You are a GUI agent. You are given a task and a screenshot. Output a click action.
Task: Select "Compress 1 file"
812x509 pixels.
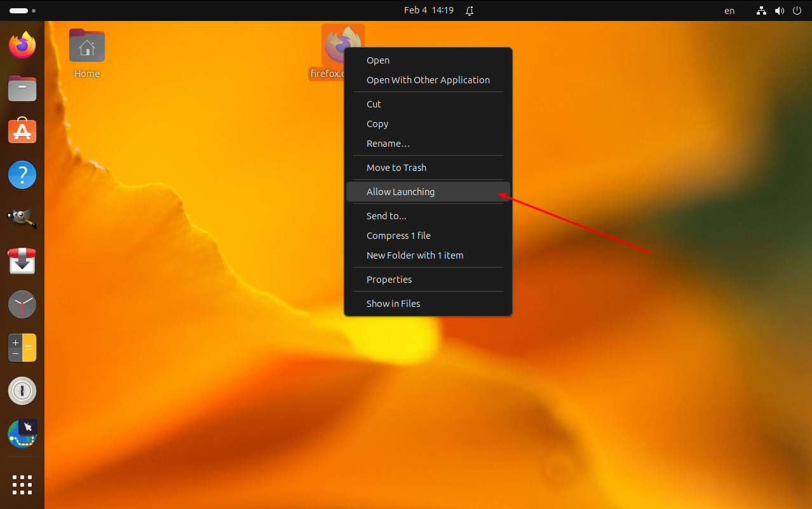[x=398, y=235]
